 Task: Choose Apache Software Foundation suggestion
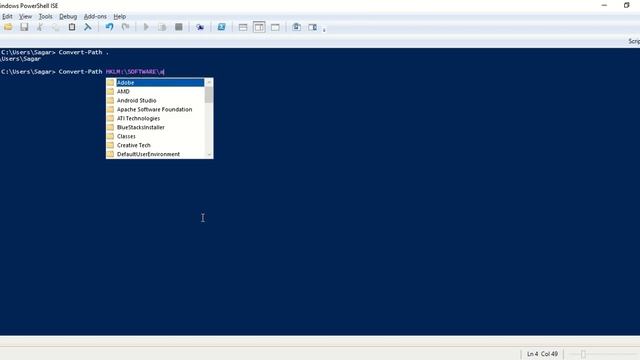pyautogui.click(x=155, y=109)
